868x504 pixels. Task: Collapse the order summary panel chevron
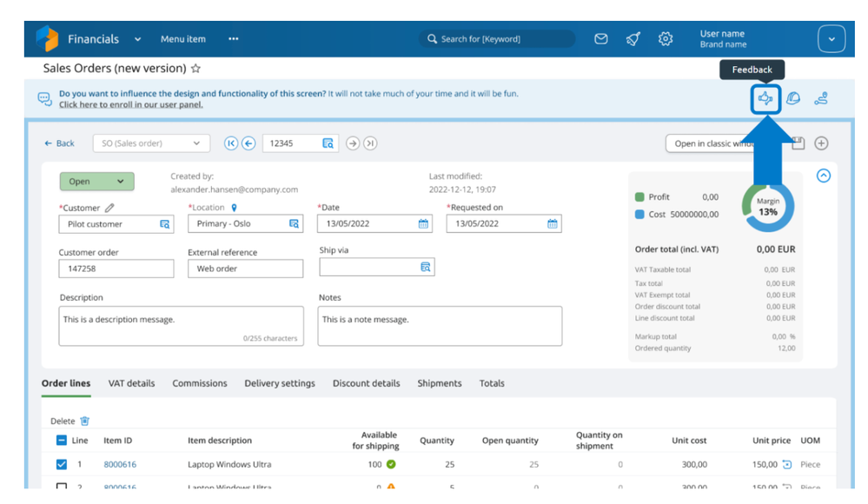(824, 176)
